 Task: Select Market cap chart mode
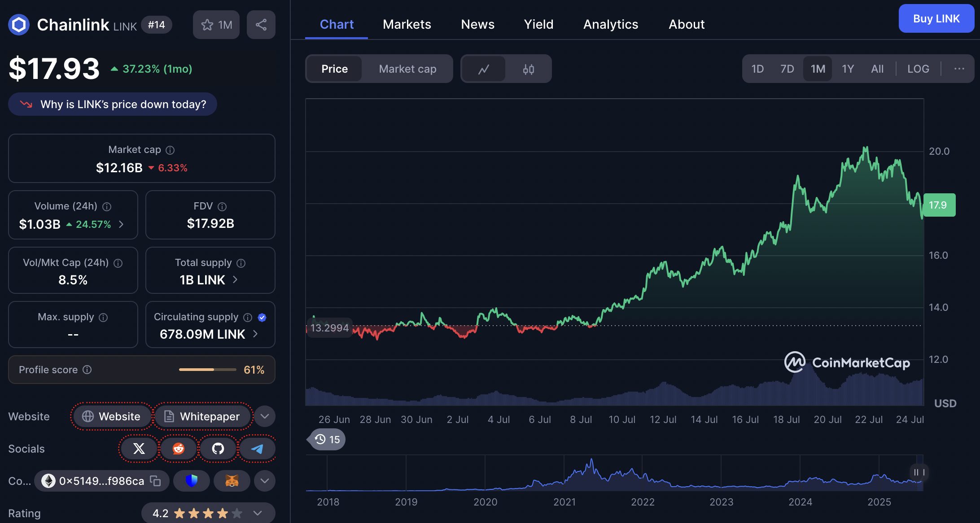click(x=407, y=69)
